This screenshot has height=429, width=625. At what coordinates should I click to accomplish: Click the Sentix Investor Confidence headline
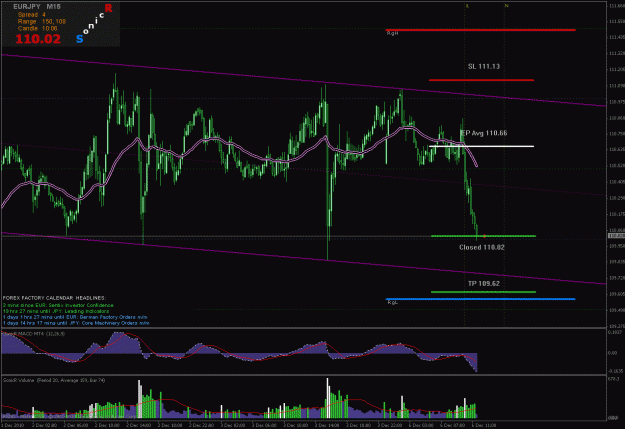(58, 305)
